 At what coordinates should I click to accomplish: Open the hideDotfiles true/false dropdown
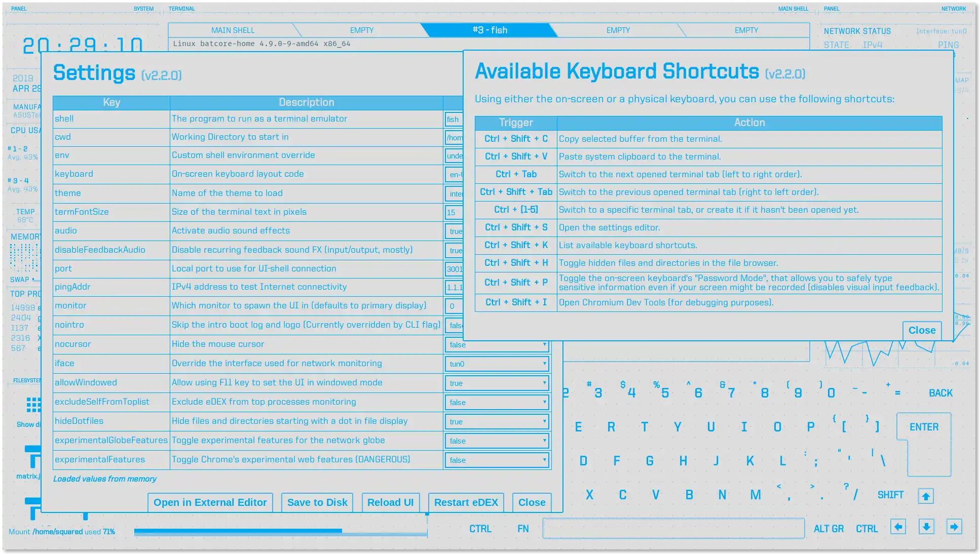tap(497, 421)
